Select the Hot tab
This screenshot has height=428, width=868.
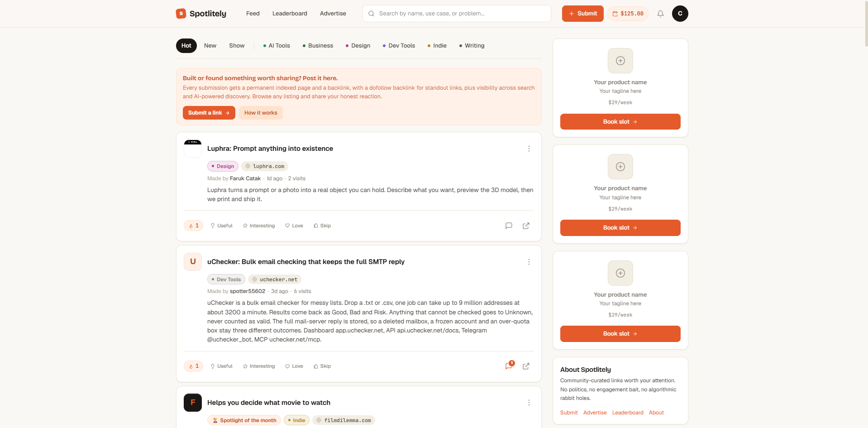coord(186,46)
